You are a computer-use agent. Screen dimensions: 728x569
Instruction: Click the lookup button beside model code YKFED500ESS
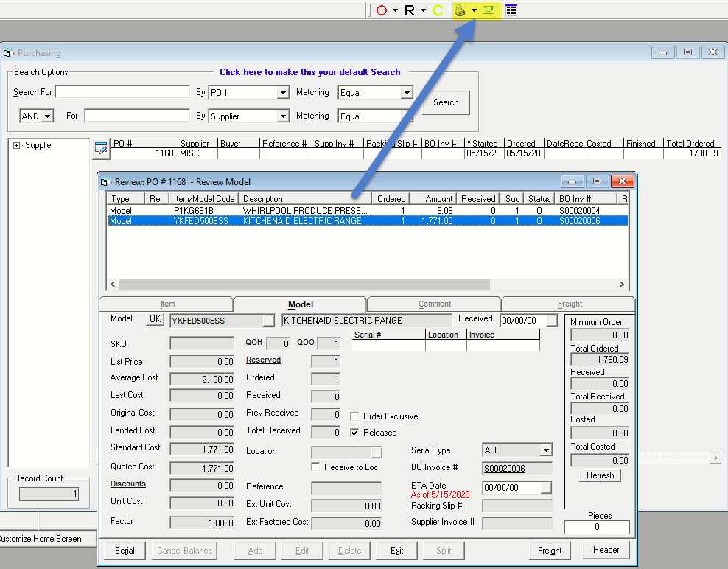click(268, 321)
